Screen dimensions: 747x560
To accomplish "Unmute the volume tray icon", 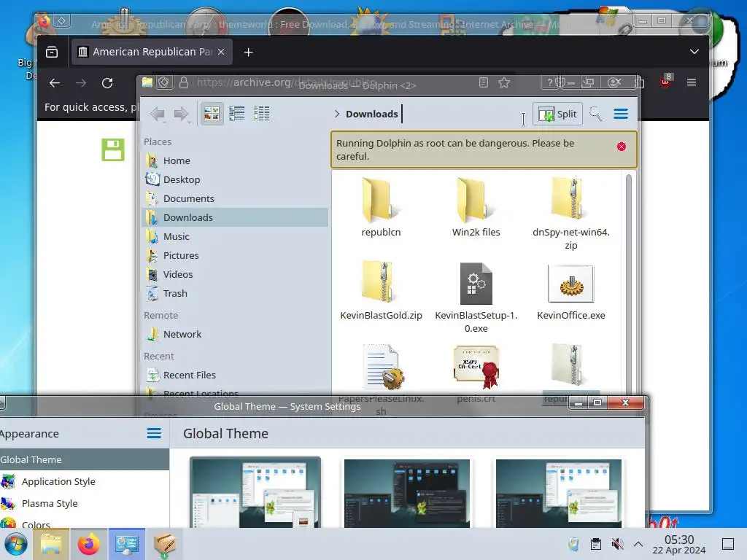I will tap(617, 544).
